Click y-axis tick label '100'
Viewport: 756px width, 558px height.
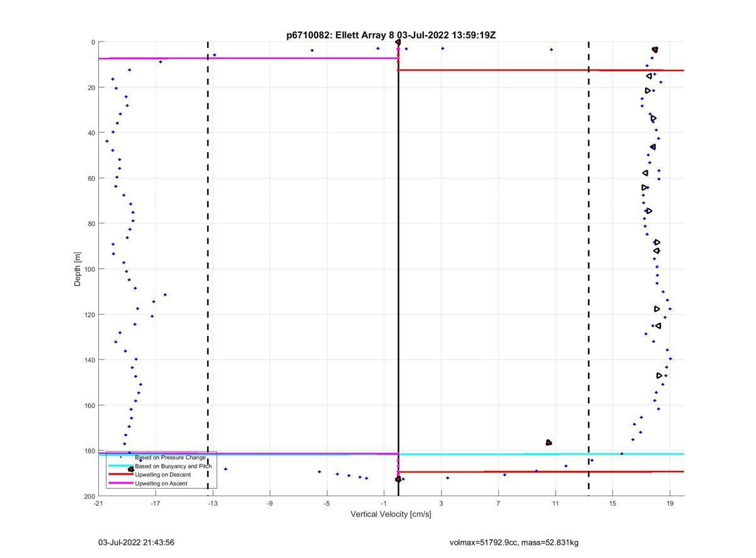click(89, 269)
